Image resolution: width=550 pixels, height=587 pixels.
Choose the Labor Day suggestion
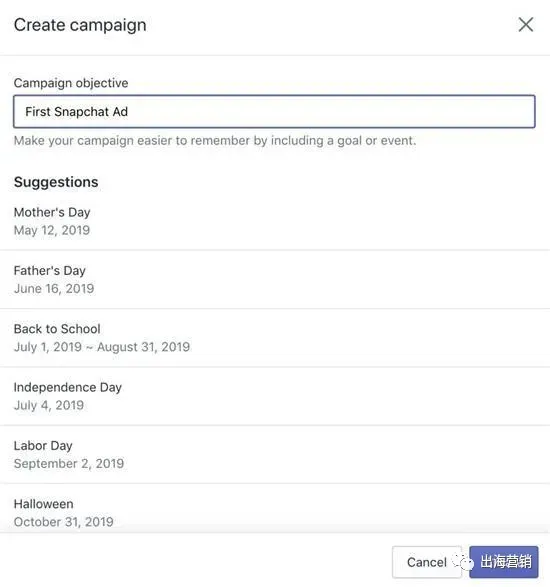click(275, 454)
